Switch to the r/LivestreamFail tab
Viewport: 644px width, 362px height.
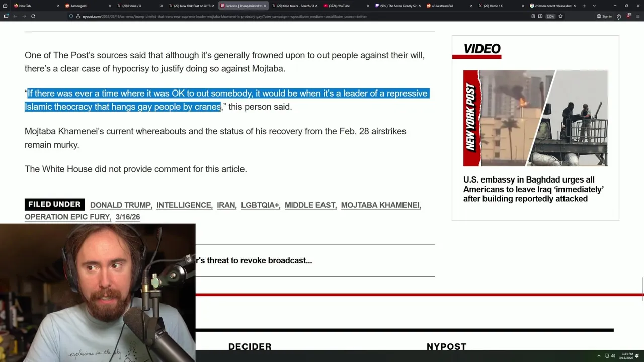click(449, 6)
